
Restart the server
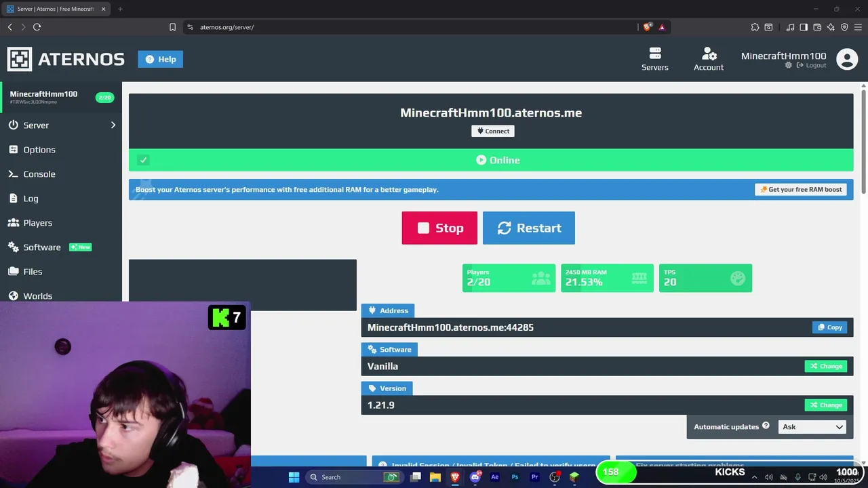529,228
